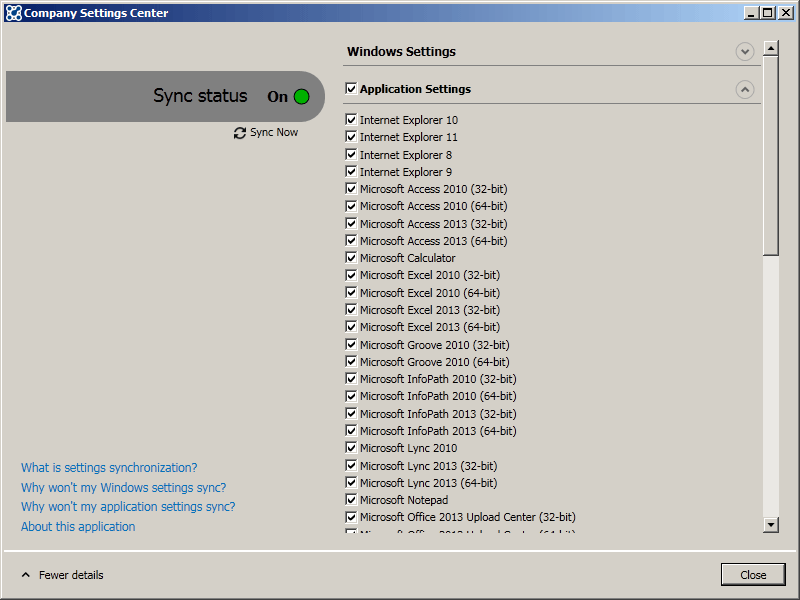The image size is (800, 600).
Task: Uncheck Microsoft InfoPath 2010 (32-bit)
Action: click(x=351, y=379)
